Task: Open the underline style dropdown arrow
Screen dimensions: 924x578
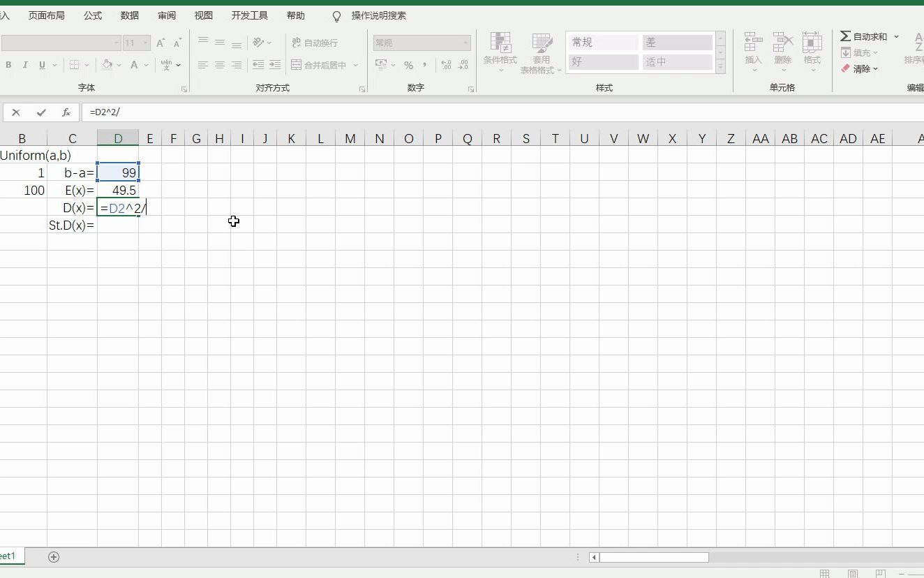Action: coord(54,65)
